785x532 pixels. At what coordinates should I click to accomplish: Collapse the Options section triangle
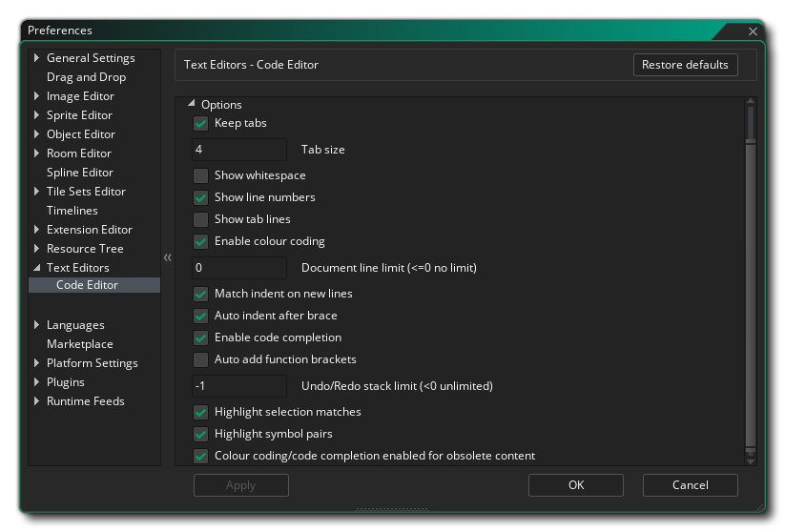(x=191, y=104)
